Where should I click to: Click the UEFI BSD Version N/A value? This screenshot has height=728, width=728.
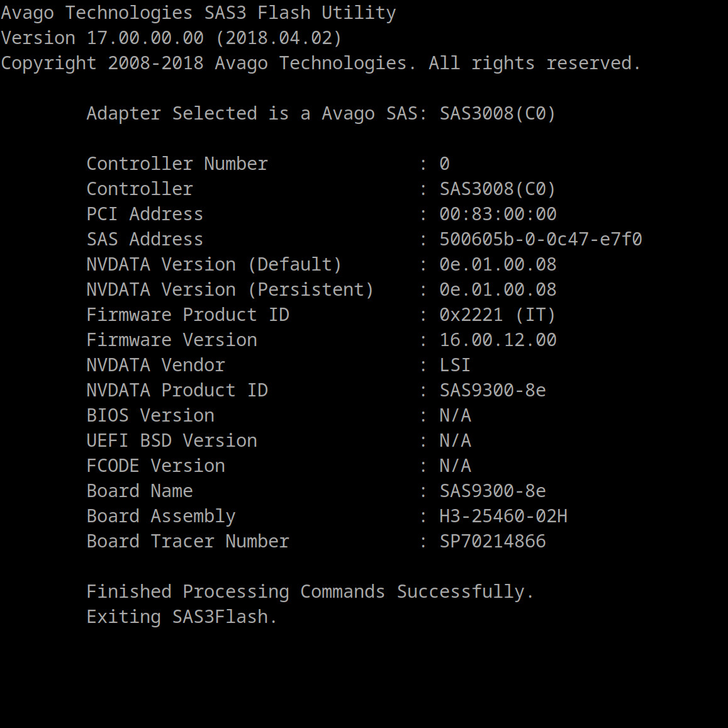point(454,440)
